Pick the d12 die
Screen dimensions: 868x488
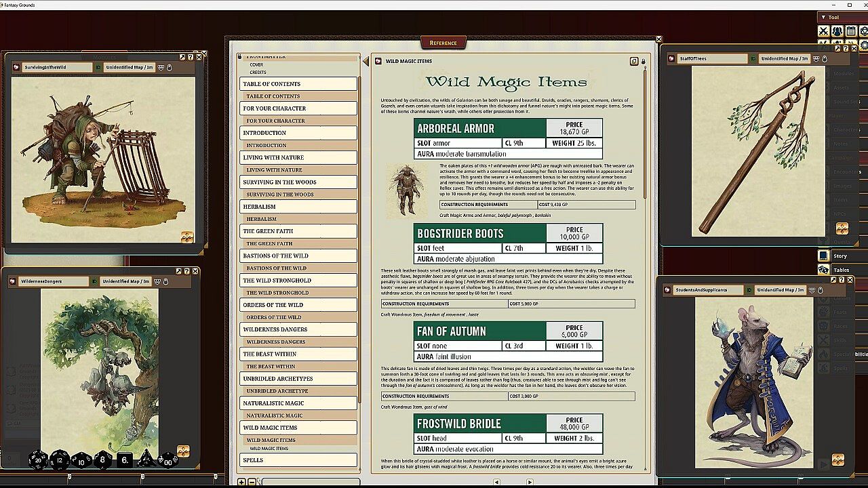coord(60,460)
